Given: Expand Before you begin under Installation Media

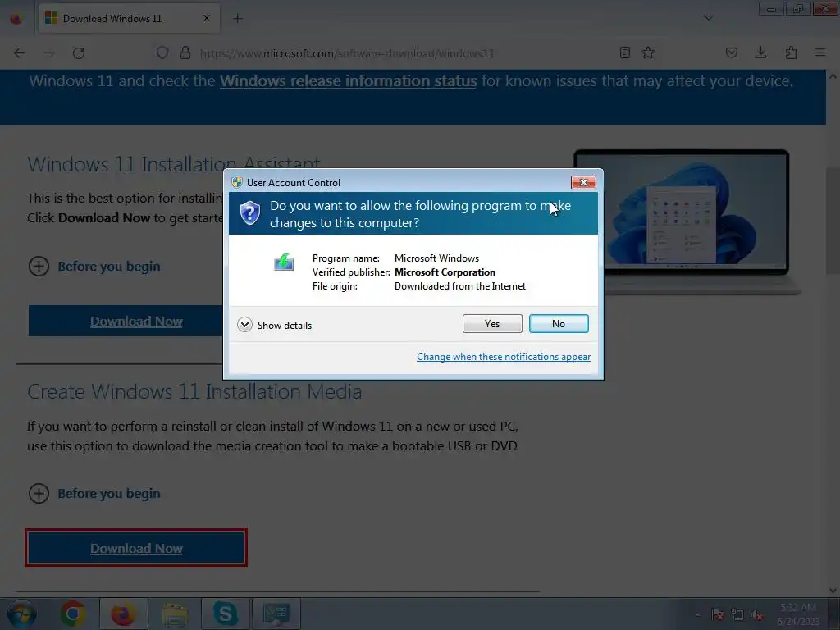Looking at the screenshot, I should coord(94,493).
